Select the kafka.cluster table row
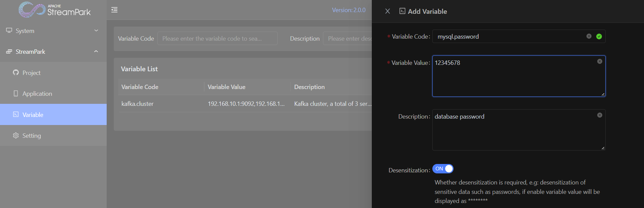Image resolution: width=644 pixels, height=208 pixels. pyautogui.click(x=245, y=104)
